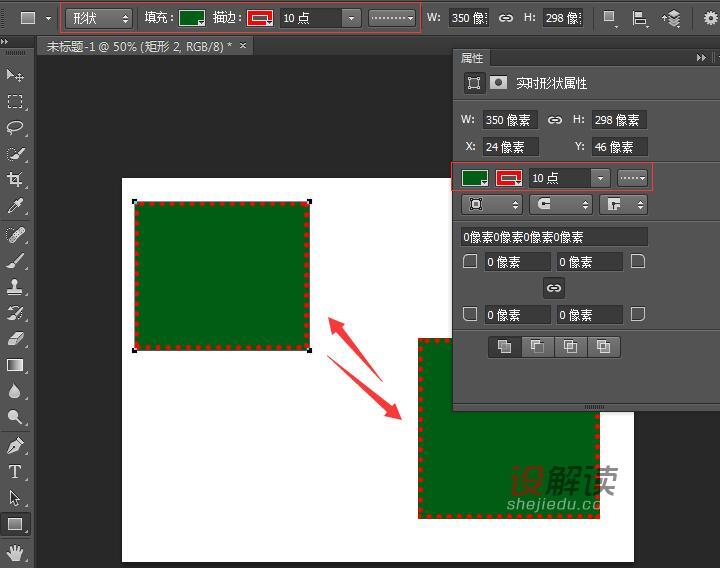Choose the Hand tool
This screenshot has width=720, height=568.
pyautogui.click(x=15, y=551)
